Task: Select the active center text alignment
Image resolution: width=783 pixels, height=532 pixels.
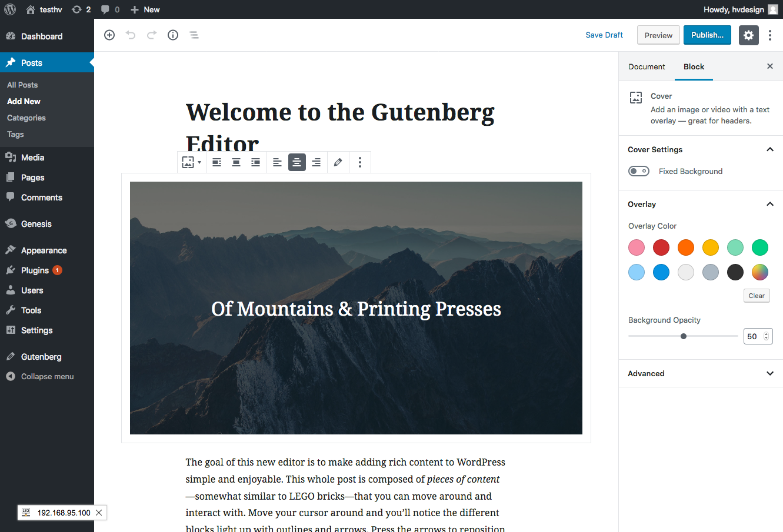Action: point(297,162)
